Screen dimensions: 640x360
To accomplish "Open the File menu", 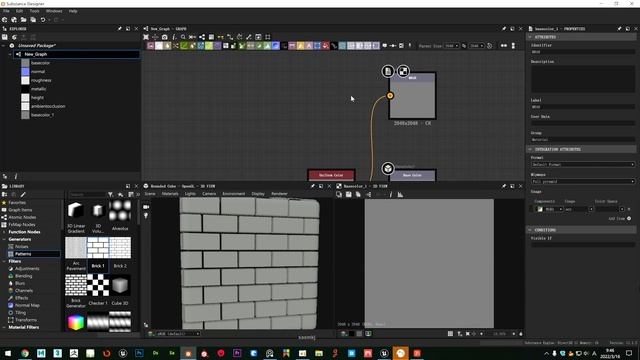I will [6, 11].
